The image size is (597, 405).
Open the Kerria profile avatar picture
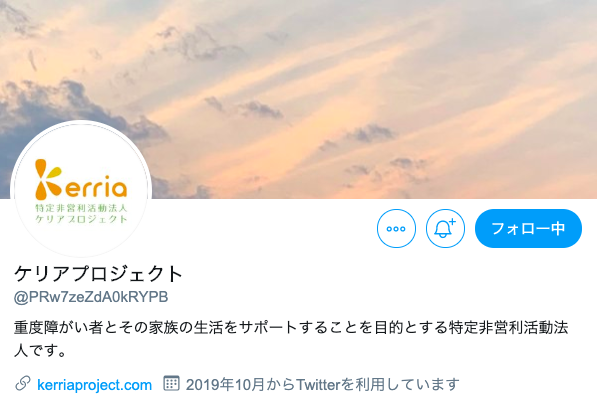point(81,189)
